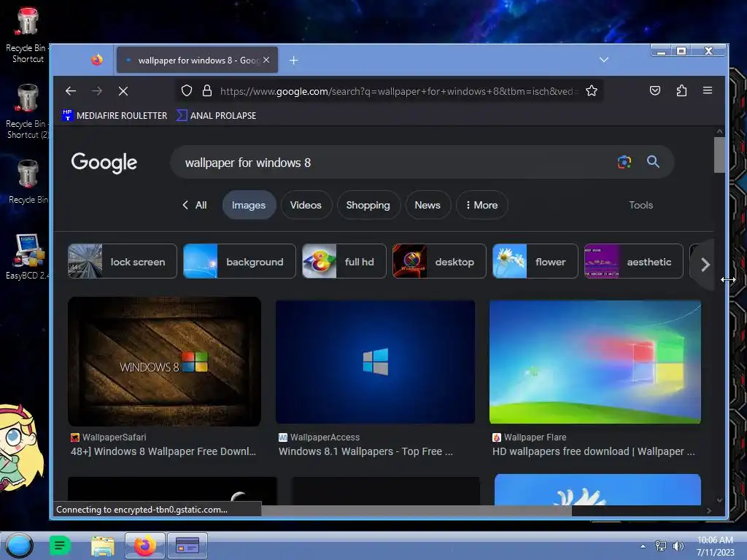Image resolution: width=747 pixels, height=560 pixels.
Task: Search by image with Google Lens icon
Action: 624,162
